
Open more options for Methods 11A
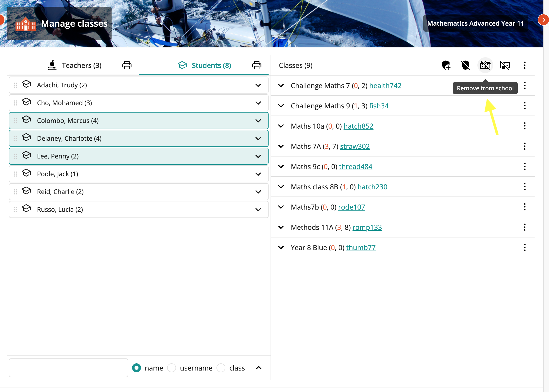[525, 227]
